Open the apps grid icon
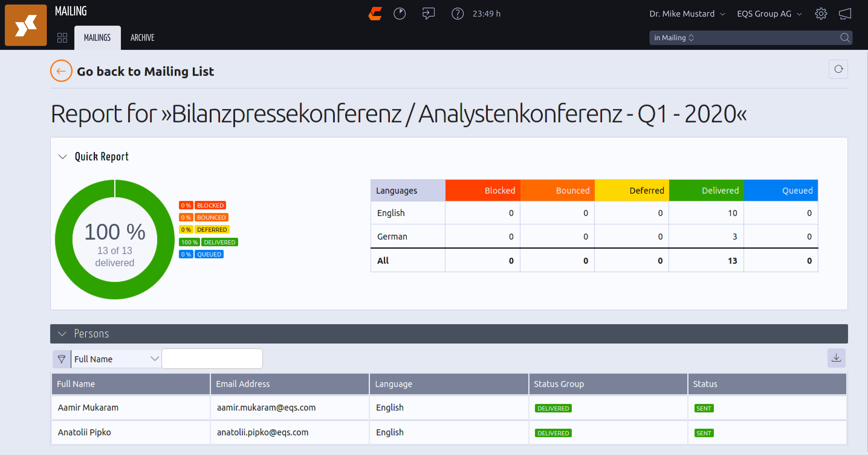Viewport: 868px width, 455px height. point(62,37)
